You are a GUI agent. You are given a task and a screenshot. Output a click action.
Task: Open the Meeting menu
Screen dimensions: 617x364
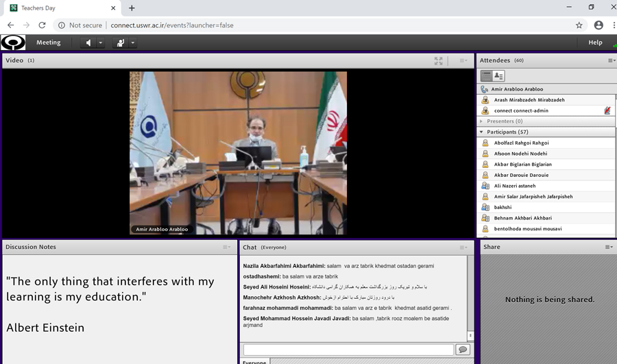[49, 42]
